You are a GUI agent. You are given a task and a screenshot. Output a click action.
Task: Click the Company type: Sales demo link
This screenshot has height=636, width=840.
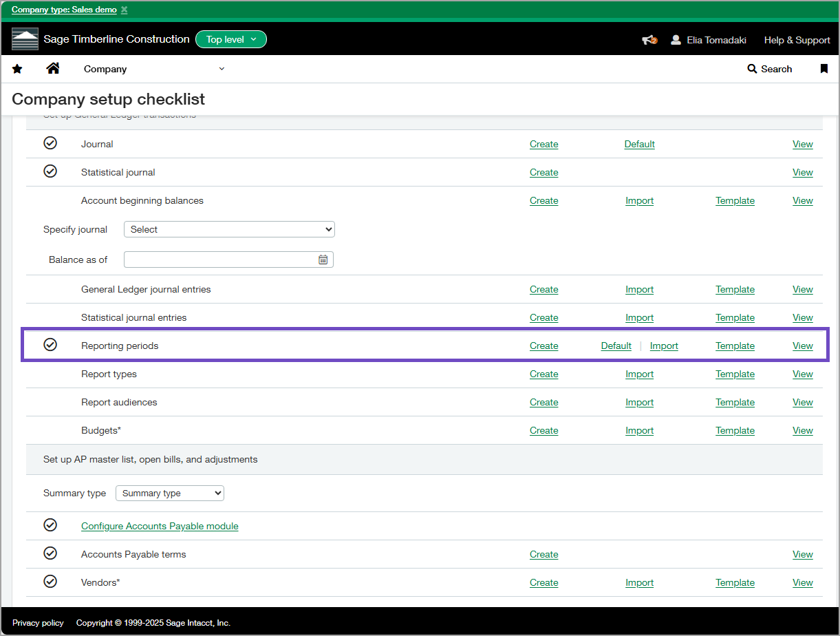tap(64, 10)
